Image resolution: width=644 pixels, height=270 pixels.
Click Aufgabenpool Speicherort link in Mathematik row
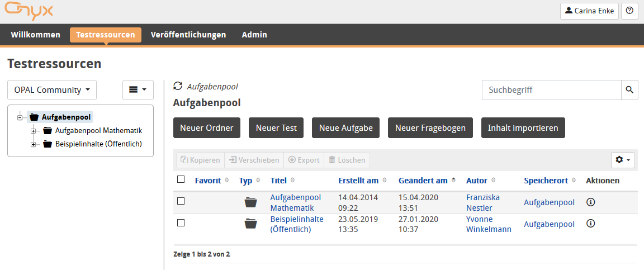click(x=549, y=202)
